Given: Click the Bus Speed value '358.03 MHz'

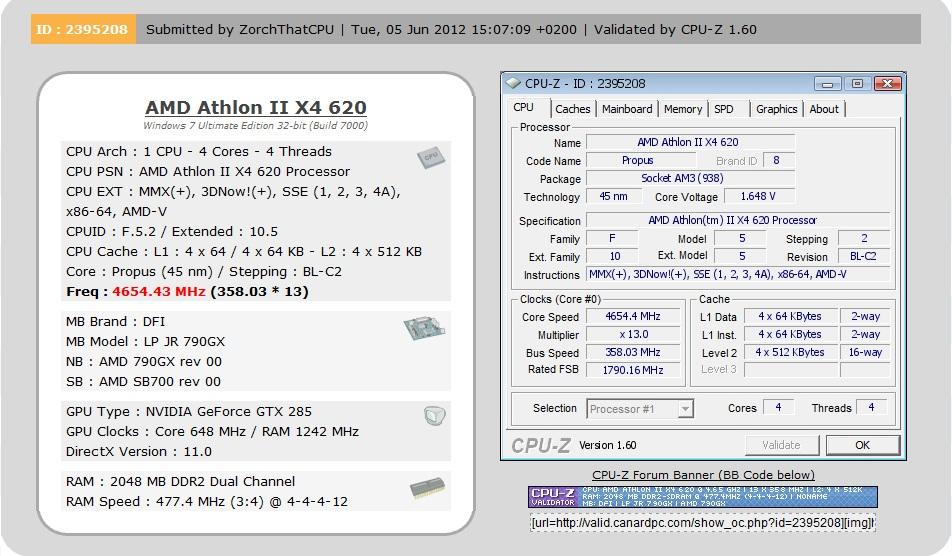Looking at the screenshot, I should pyautogui.click(x=633, y=352).
